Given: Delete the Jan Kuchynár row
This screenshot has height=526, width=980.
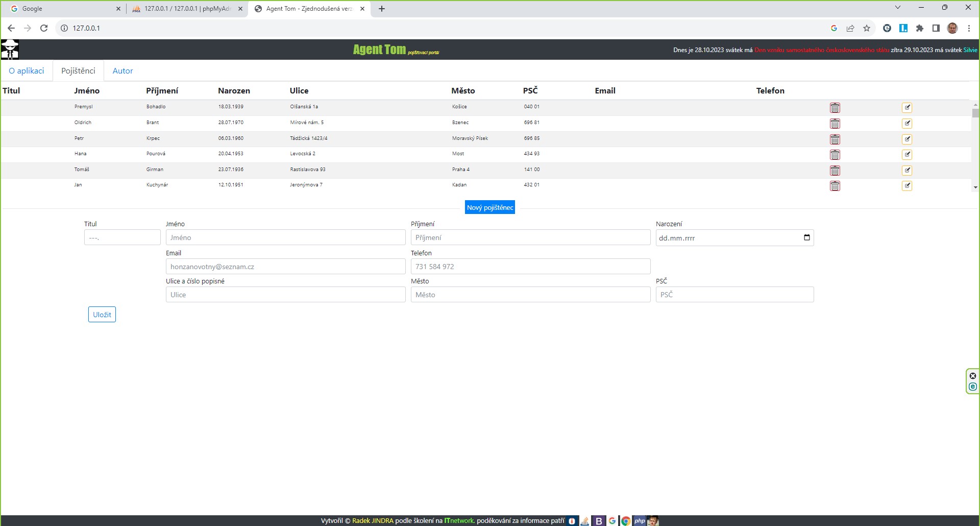Looking at the screenshot, I should click(835, 186).
